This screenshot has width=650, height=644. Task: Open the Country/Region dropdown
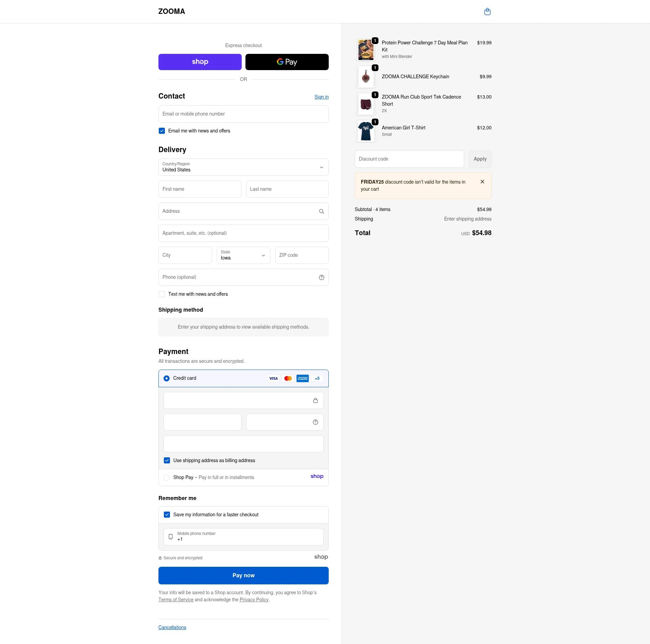coord(243,167)
